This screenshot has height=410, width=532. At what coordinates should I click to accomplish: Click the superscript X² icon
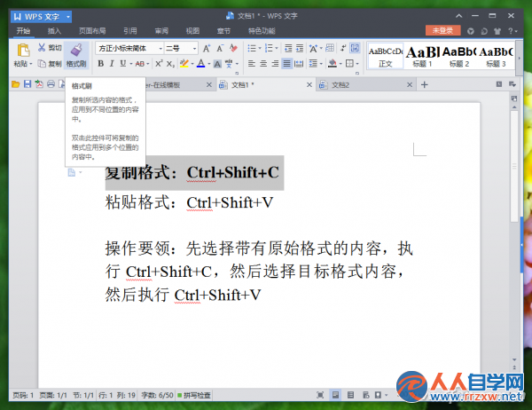(159, 64)
